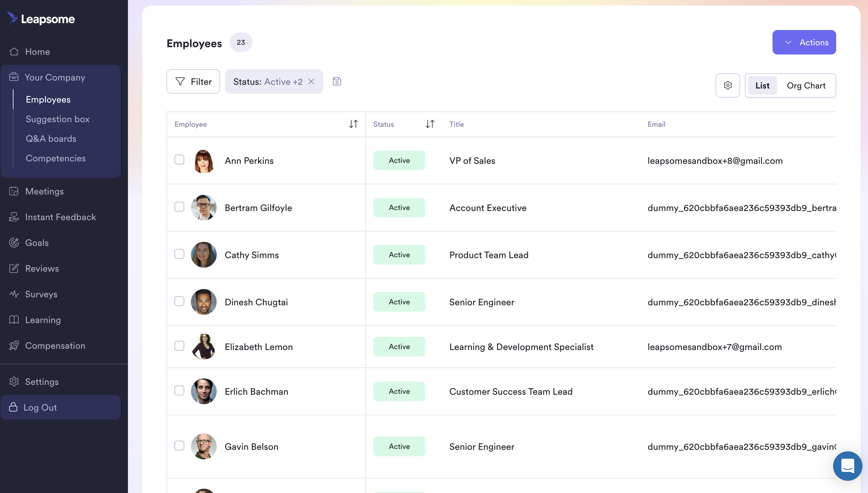Open Q&A boards page
Image resolution: width=868 pixels, height=493 pixels.
[51, 139]
